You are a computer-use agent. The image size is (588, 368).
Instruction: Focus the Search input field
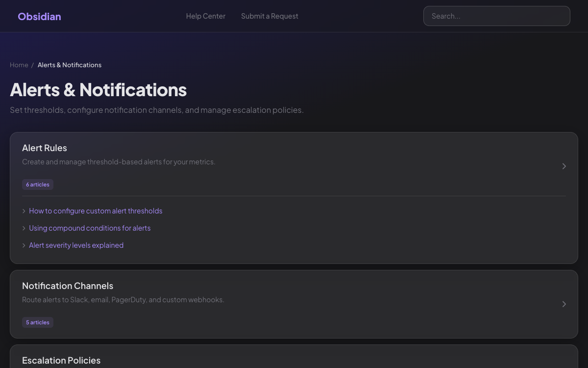tap(497, 16)
